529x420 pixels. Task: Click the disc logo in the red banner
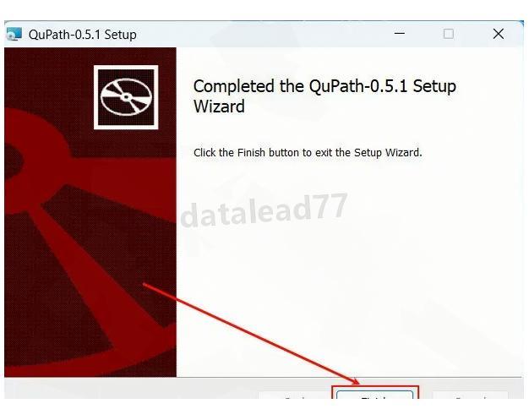126,97
